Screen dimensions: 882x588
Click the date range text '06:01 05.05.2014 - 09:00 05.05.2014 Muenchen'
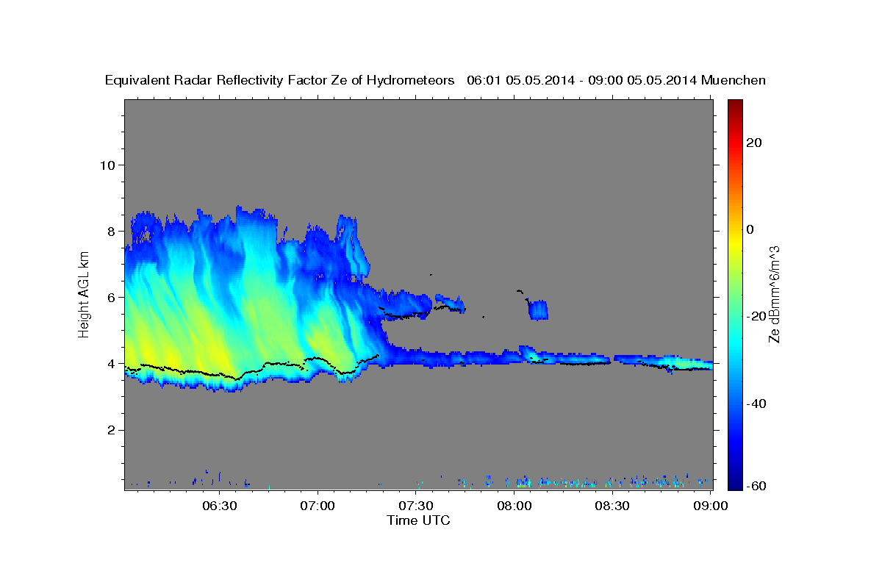tap(616, 80)
